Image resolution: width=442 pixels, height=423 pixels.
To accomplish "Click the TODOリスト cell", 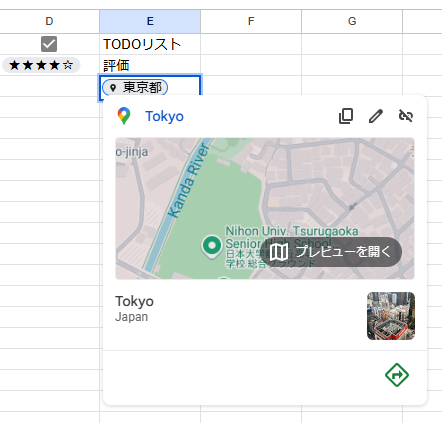I will pos(150,44).
